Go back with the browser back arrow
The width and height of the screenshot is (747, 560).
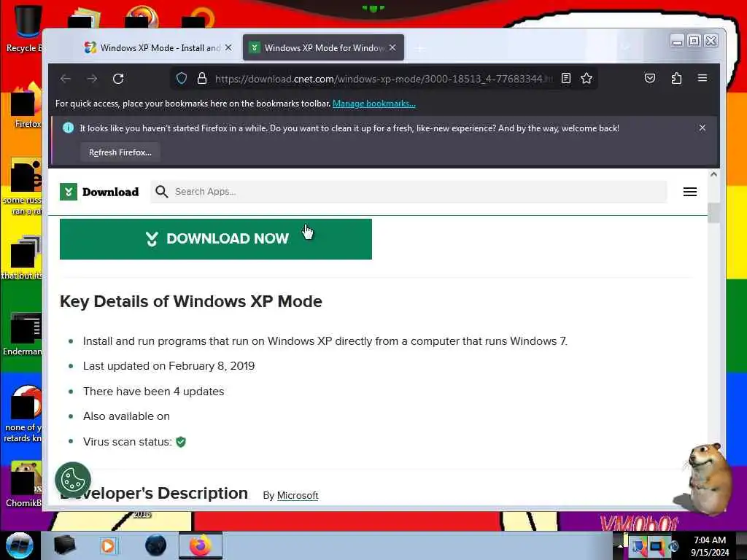(x=66, y=79)
